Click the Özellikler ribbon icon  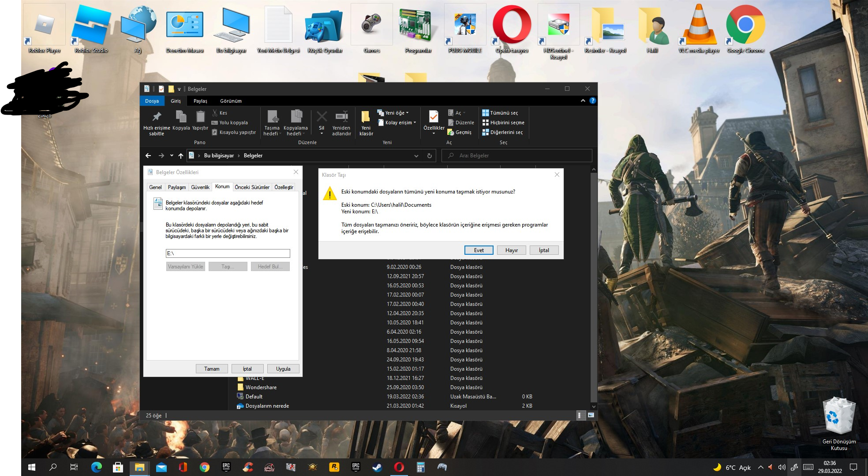(434, 117)
